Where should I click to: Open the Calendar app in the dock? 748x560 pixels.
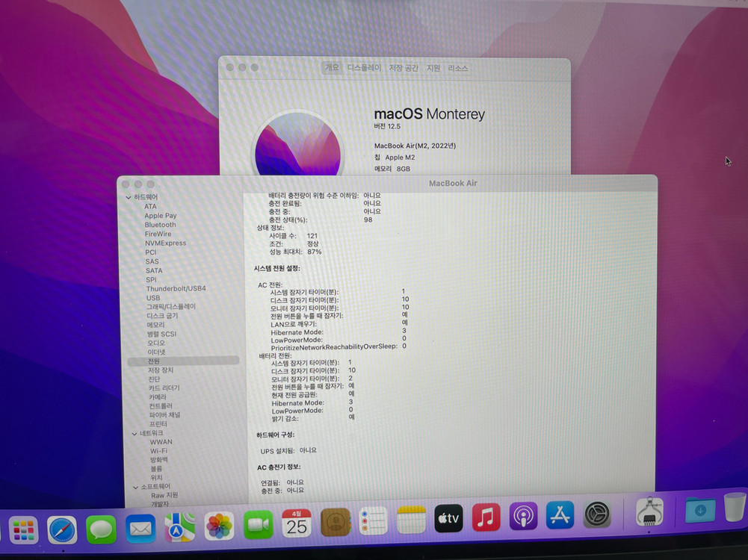click(x=297, y=523)
